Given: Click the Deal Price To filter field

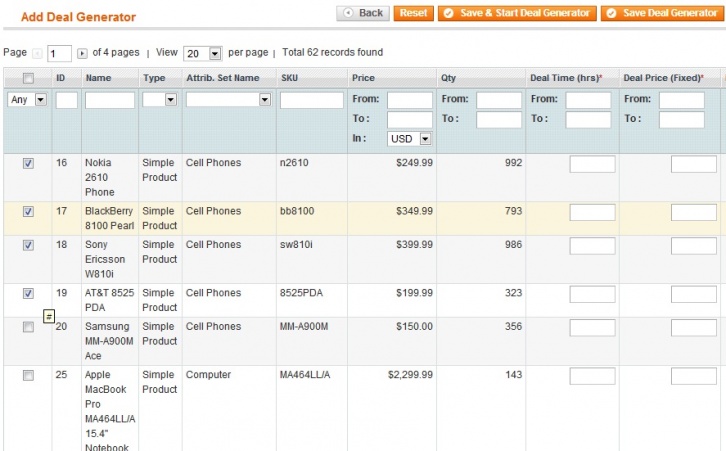Looking at the screenshot, I should click(682, 119).
